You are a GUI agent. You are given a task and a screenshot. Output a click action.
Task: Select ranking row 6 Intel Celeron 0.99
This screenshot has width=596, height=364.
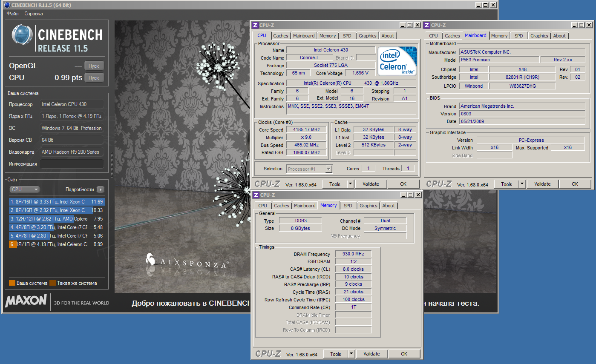56,244
